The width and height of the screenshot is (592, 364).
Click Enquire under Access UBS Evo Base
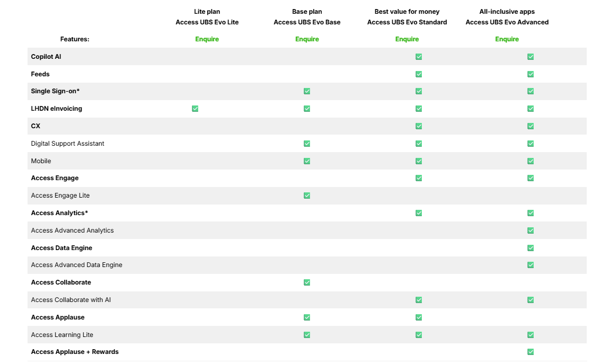coord(307,39)
